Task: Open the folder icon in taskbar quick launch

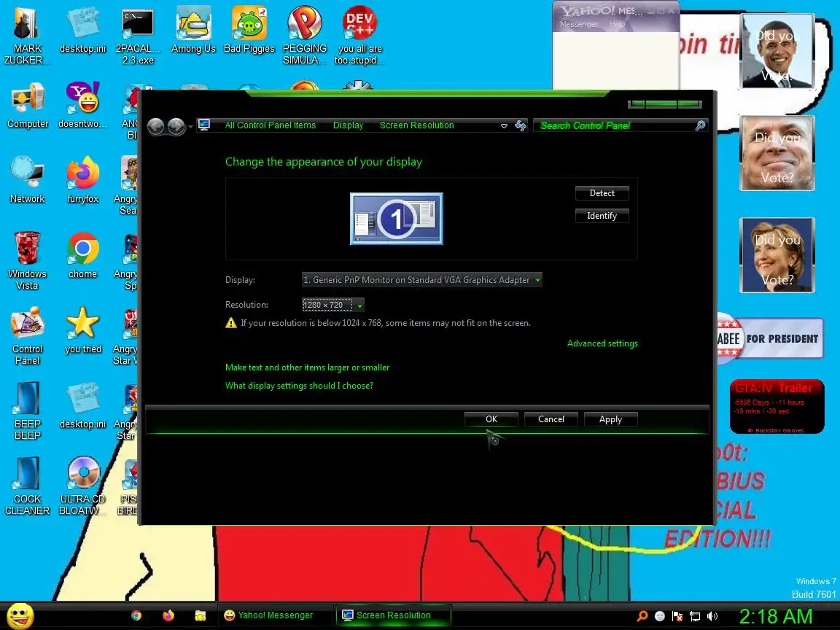Action: click(201, 615)
